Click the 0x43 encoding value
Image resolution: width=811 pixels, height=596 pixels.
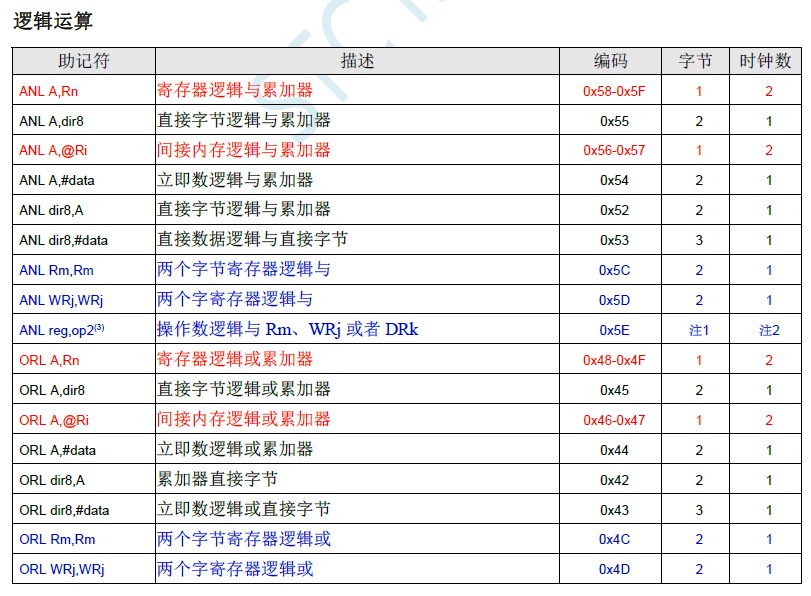tap(614, 511)
